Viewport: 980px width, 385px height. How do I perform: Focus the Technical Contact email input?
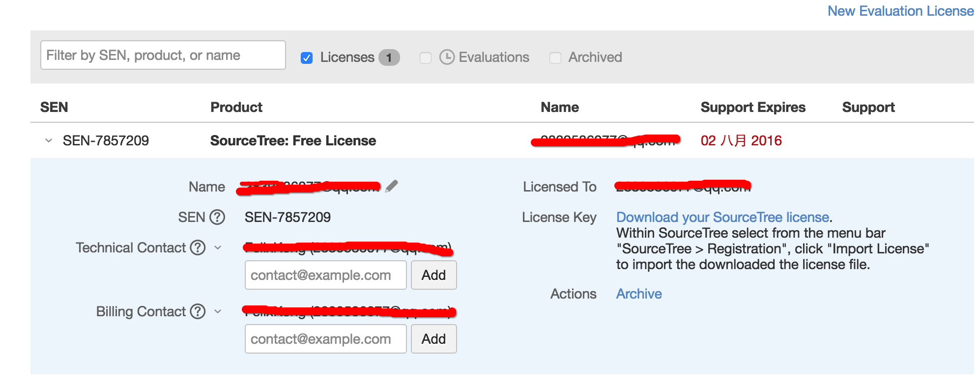click(x=326, y=275)
